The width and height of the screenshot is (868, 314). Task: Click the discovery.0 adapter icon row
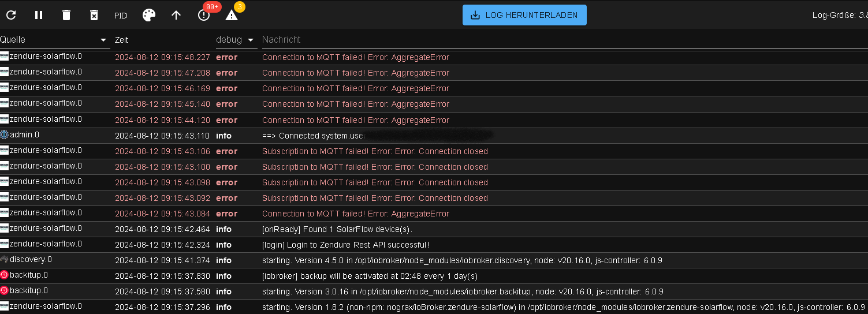(434, 260)
